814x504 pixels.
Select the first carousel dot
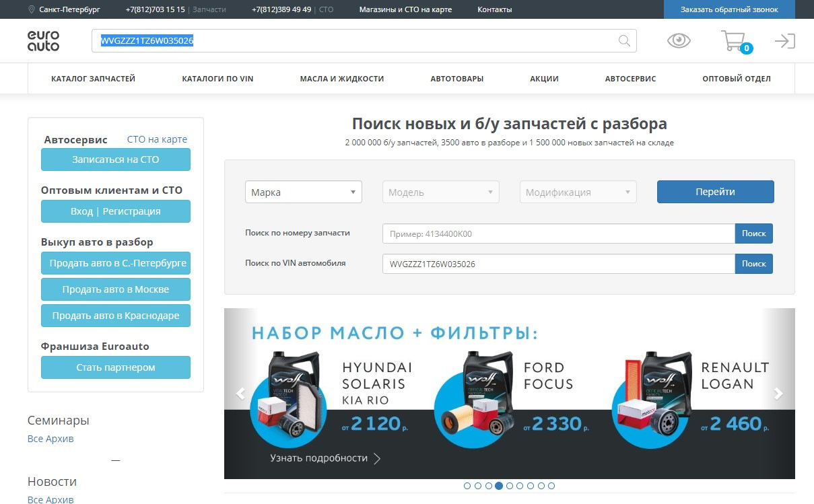(467, 486)
